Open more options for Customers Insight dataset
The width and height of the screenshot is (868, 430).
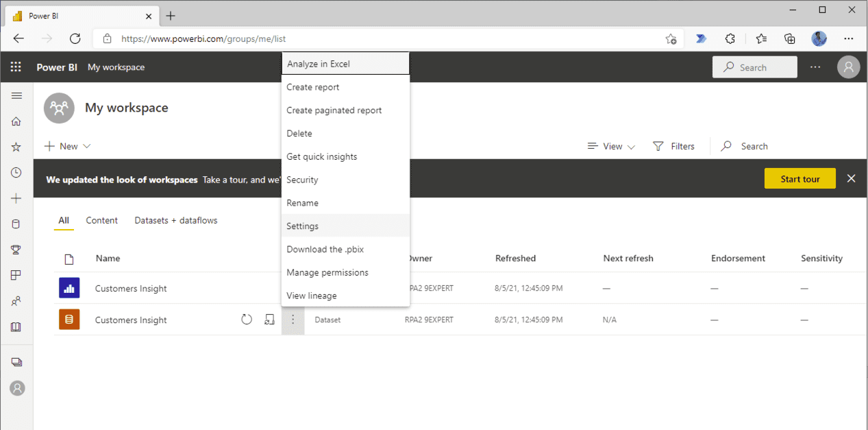[x=293, y=319]
